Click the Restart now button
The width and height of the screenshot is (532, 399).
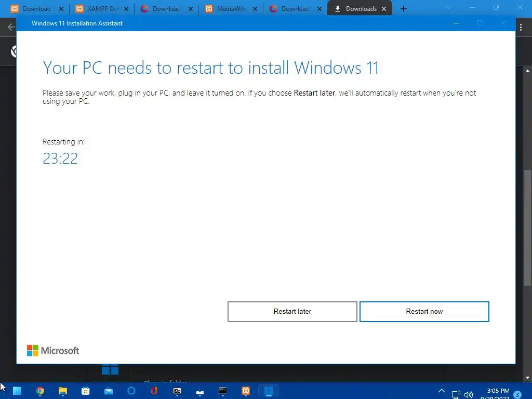[x=424, y=312]
